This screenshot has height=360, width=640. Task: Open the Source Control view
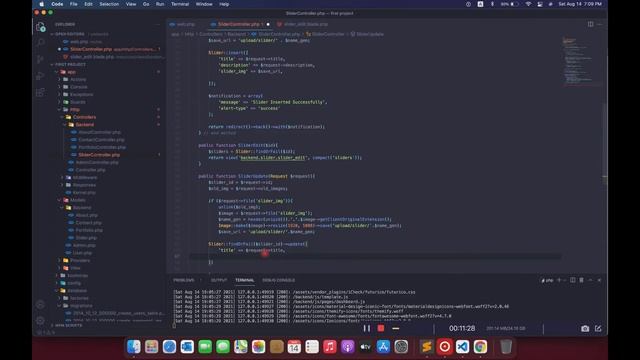pyautogui.click(x=40, y=59)
